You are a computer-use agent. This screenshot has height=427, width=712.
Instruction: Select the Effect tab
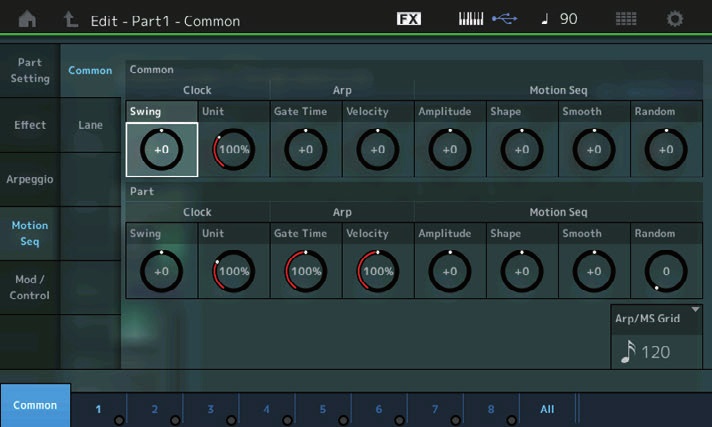pyautogui.click(x=30, y=125)
